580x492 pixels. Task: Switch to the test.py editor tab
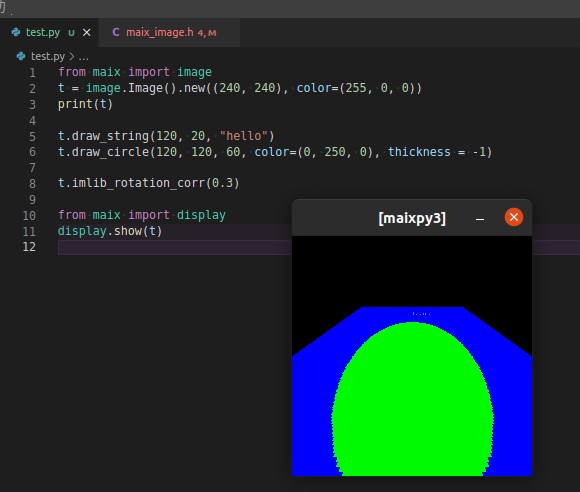tap(49, 33)
